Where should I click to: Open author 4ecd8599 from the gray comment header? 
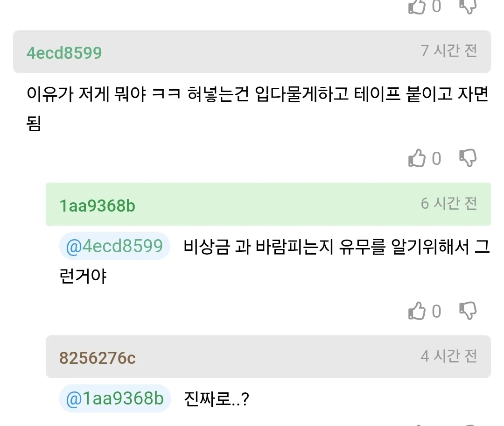tap(64, 52)
